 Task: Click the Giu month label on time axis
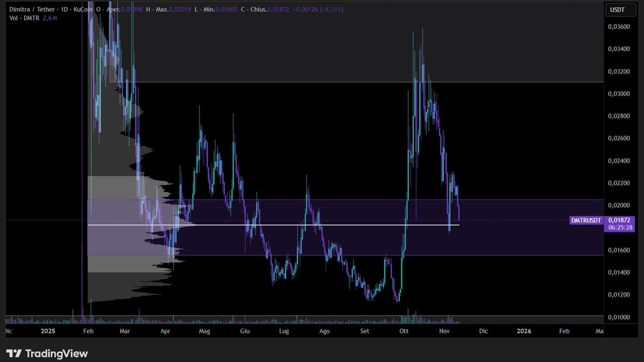[x=245, y=331]
